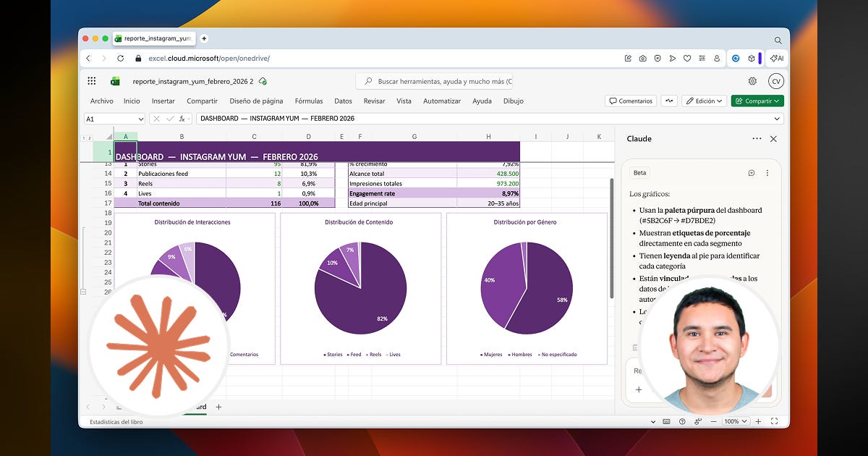Open the CV account avatar
Image resolution: width=868 pixels, height=456 pixels.
776,81
